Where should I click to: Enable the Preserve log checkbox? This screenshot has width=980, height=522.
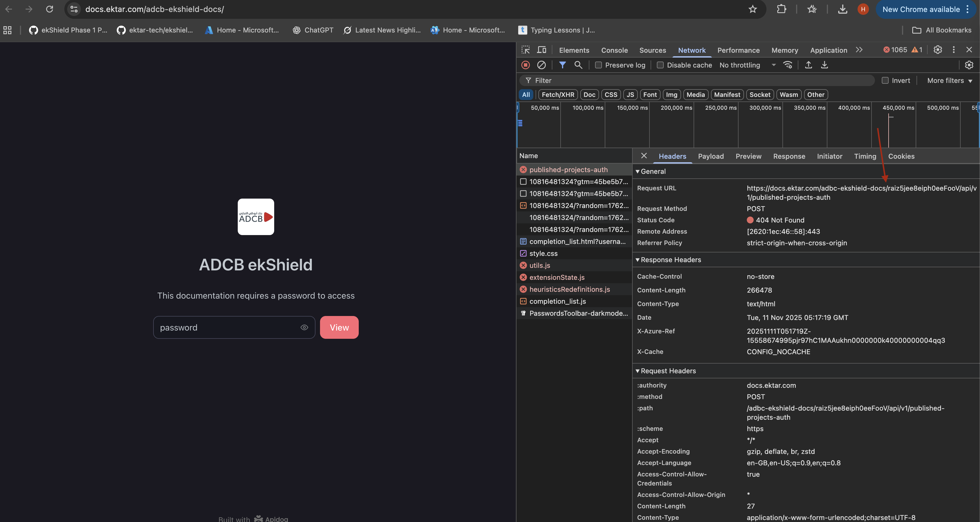tap(598, 65)
